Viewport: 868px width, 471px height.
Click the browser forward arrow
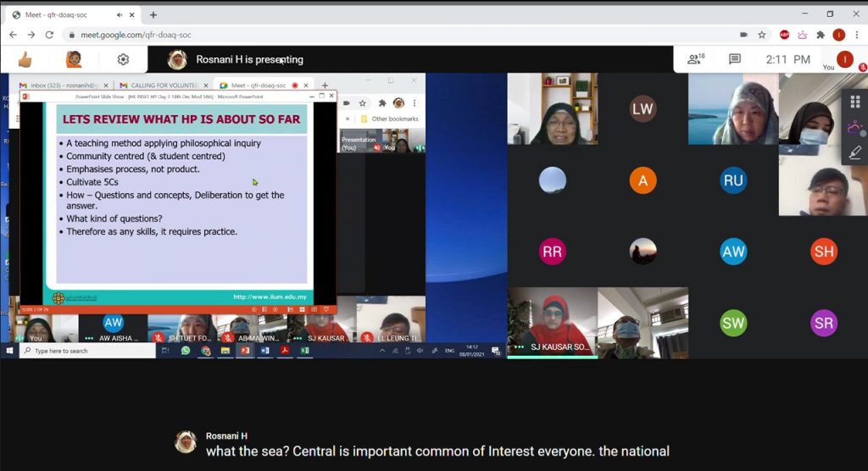(31, 35)
